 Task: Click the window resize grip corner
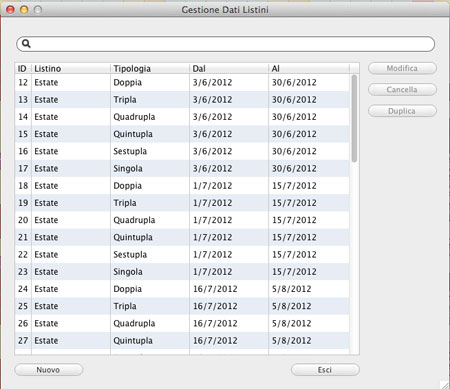point(444,384)
